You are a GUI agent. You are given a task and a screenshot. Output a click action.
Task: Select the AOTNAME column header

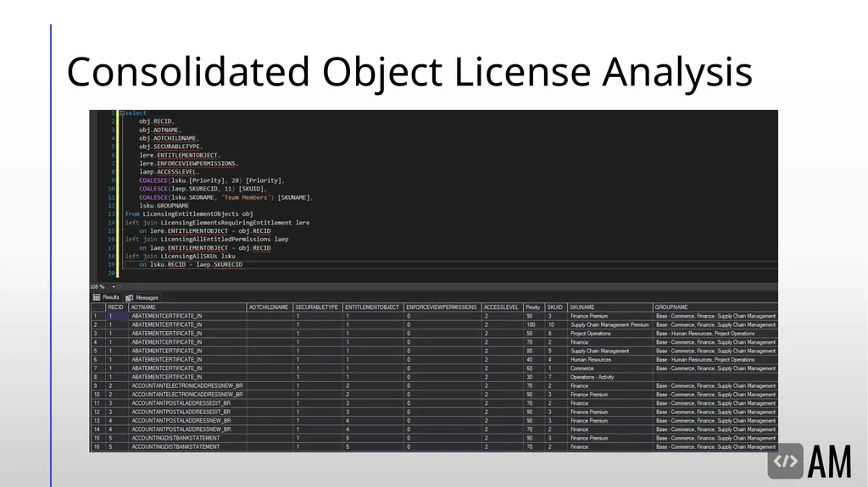click(x=187, y=307)
